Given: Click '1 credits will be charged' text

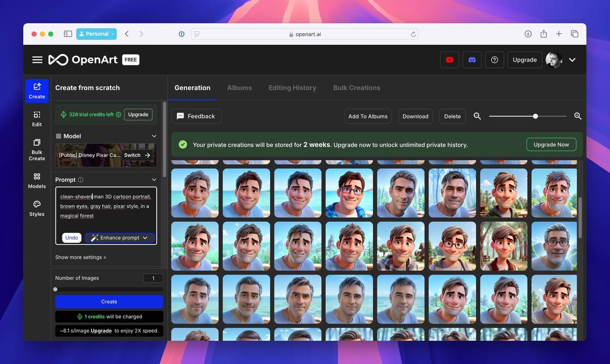Looking at the screenshot, I should (113, 317).
